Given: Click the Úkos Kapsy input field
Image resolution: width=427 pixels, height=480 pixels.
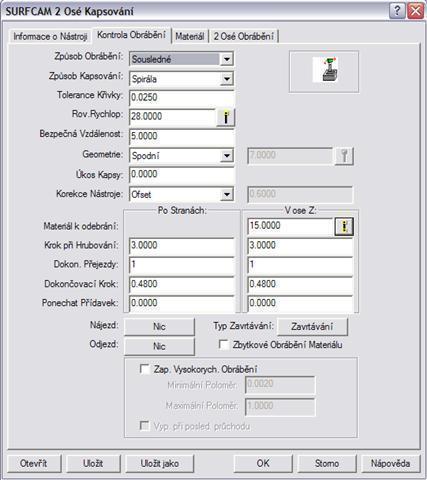Looking at the screenshot, I should (x=182, y=175).
